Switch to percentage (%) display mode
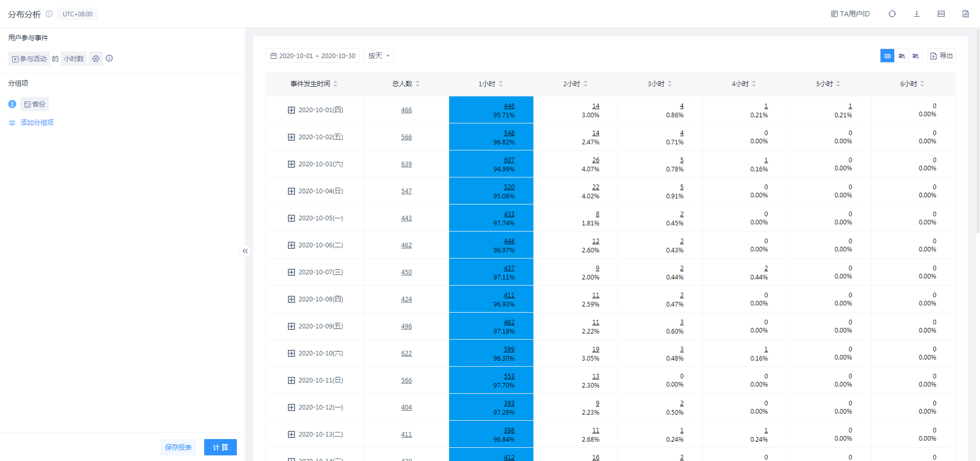 (x=916, y=56)
